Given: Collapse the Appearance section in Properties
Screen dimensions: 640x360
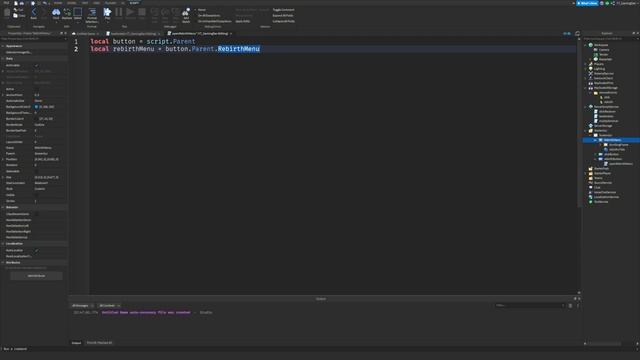Looking at the screenshot, I should (x=3, y=46).
